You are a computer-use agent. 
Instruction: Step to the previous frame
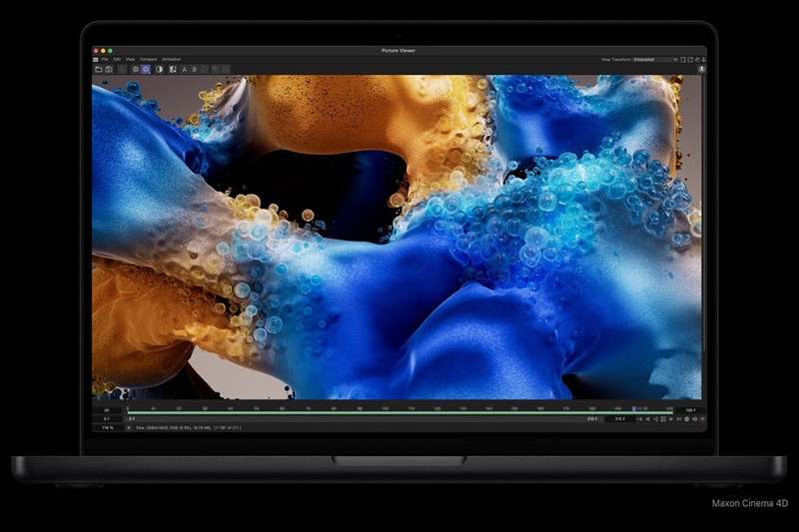click(x=647, y=419)
